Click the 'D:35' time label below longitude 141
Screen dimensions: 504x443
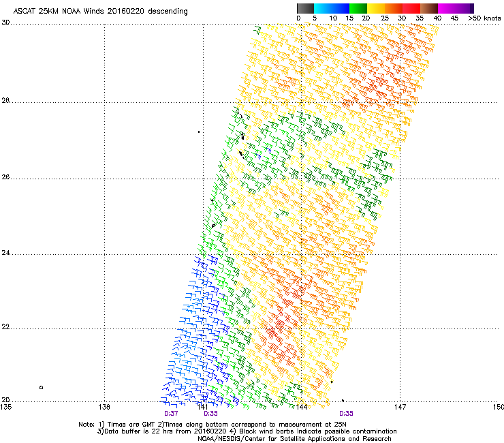pyautogui.click(x=211, y=414)
